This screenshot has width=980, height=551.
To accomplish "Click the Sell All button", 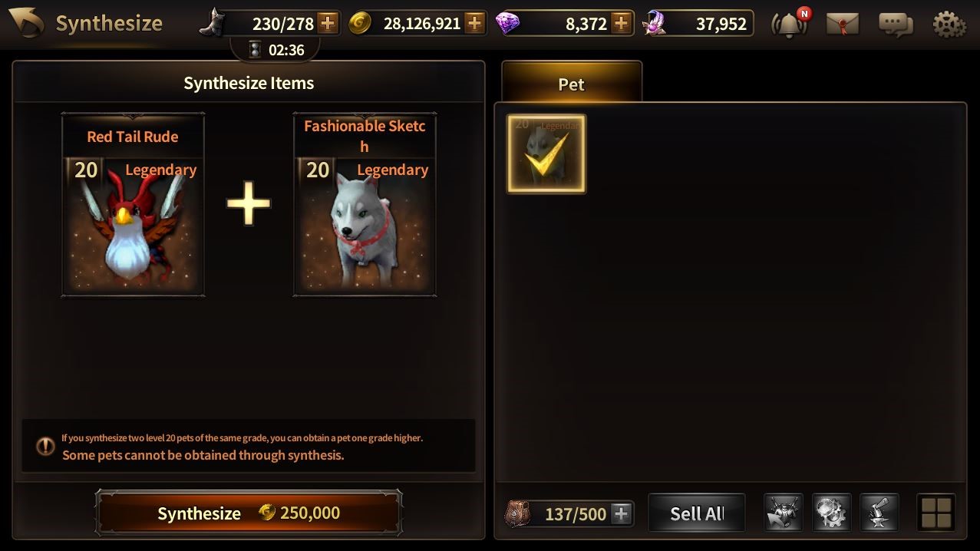I will [x=697, y=513].
